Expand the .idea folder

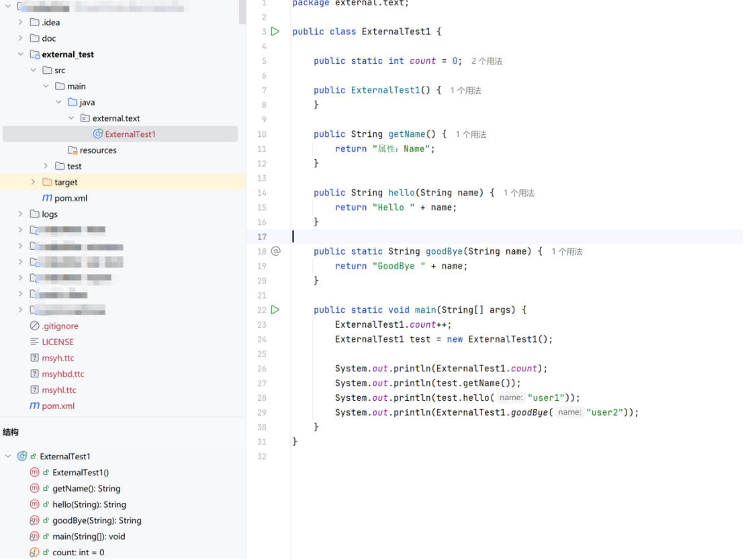[x=20, y=22]
